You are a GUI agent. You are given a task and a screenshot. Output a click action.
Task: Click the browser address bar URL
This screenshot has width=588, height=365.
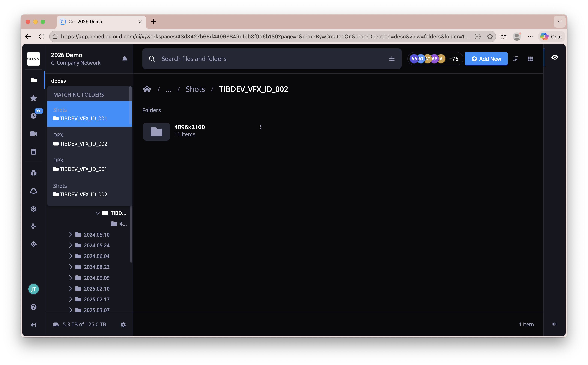tap(264, 36)
